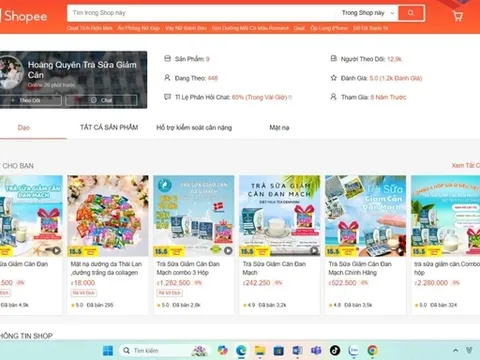Focus the 'Tìm trong Shop này' search field

click(203, 13)
